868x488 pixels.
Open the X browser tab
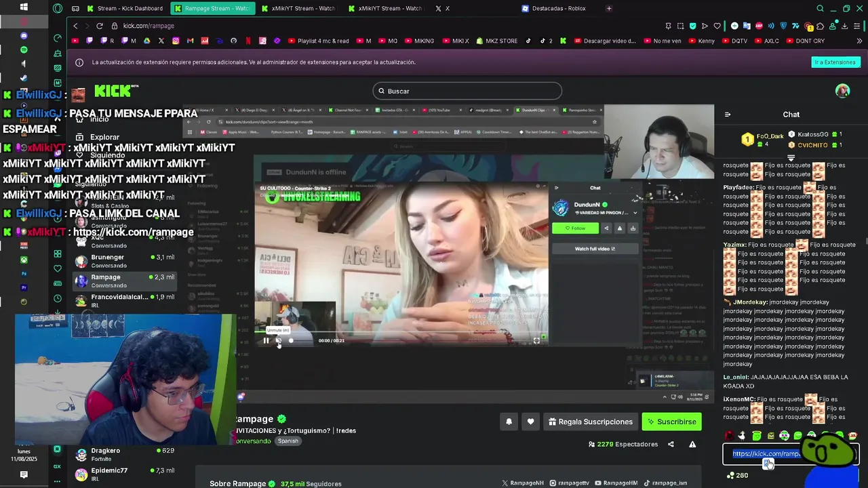443,8
